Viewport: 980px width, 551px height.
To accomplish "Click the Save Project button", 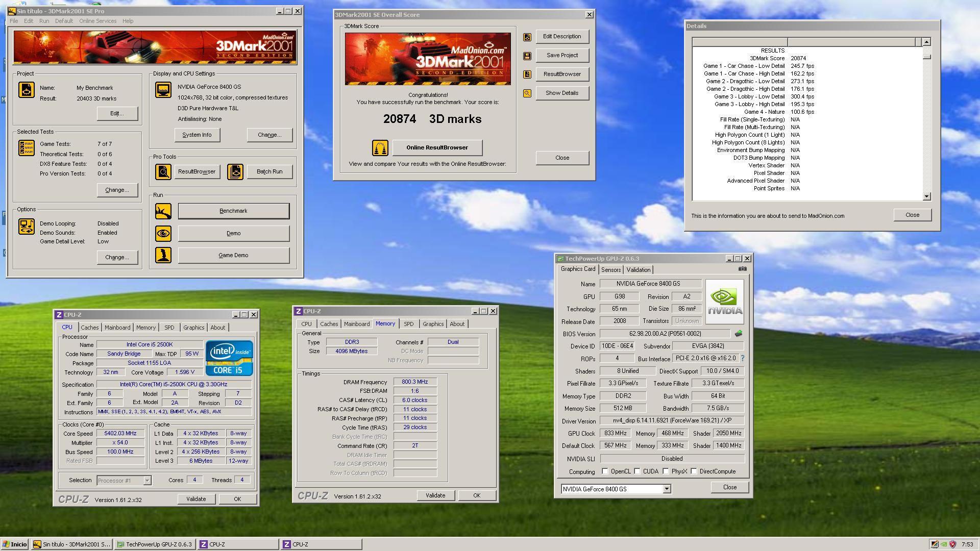I will pos(562,56).
